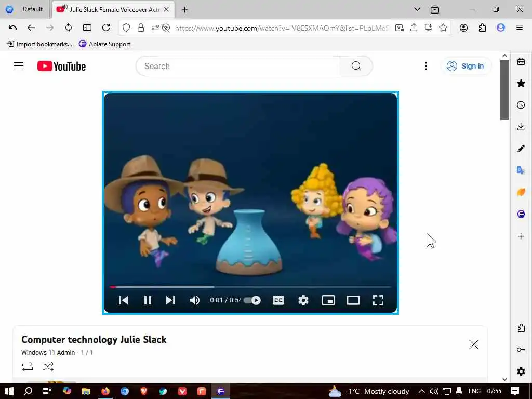
Task: Click the YouTube search magnifier button
Action: click(356, 66)
